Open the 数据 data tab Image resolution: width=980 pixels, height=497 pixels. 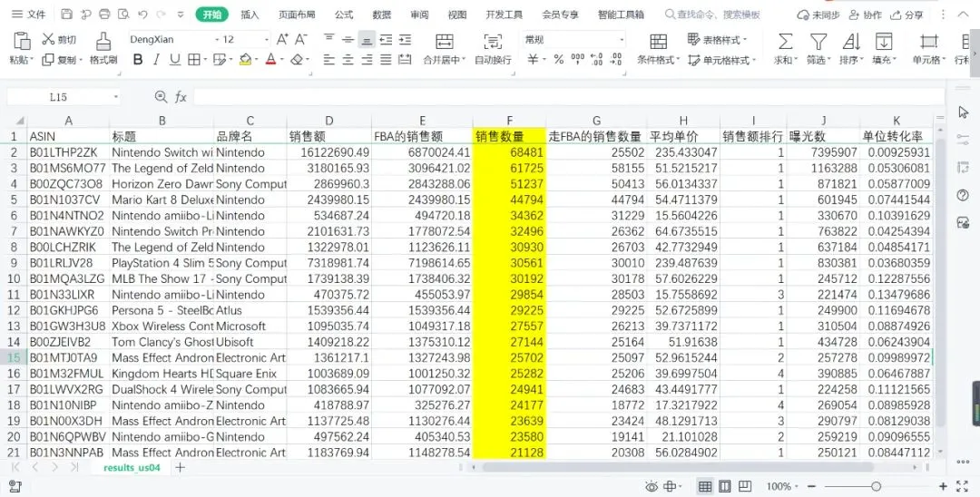coord(381,15)
